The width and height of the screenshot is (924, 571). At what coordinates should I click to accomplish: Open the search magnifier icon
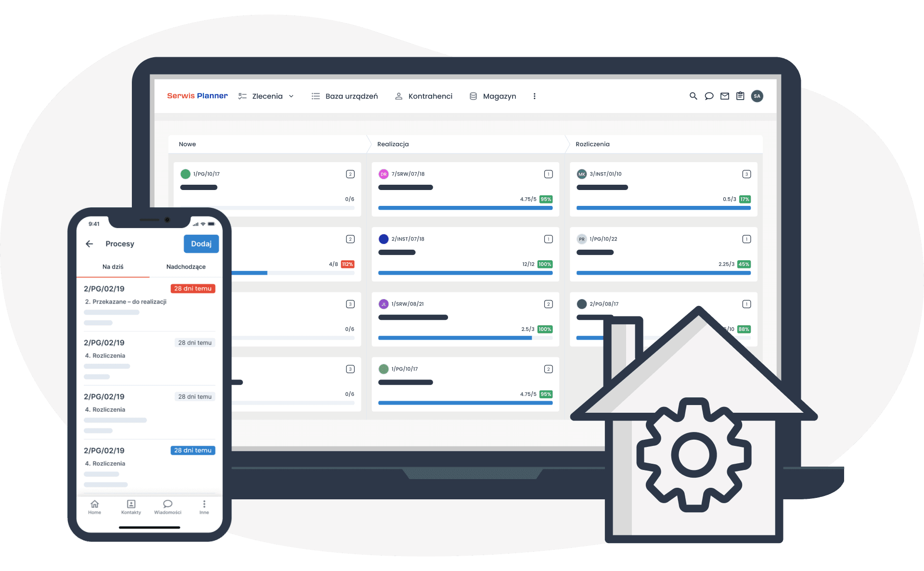[693, 96]
